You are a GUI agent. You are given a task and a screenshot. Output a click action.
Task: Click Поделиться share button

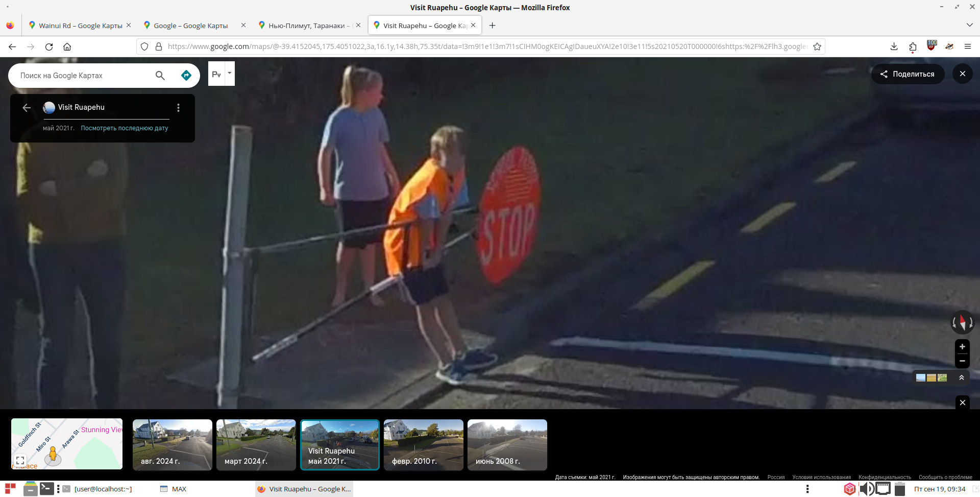(x=908, y=74)
